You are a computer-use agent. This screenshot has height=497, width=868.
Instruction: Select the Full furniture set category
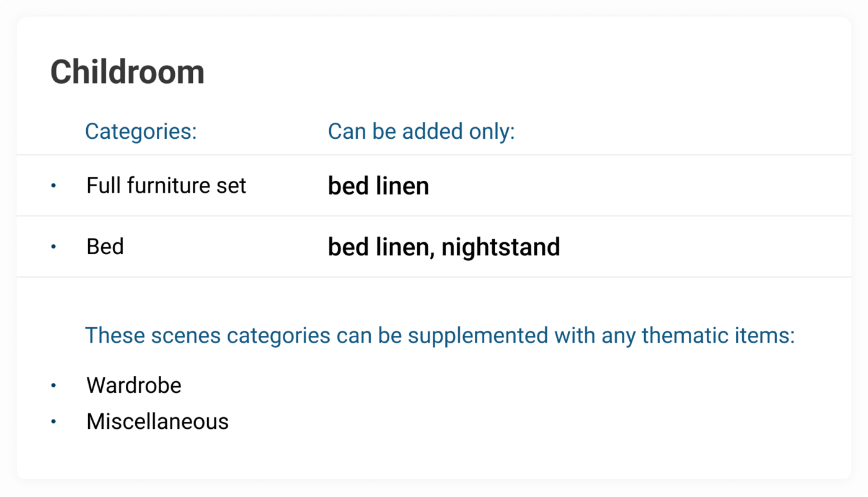[x=166, y=185]
